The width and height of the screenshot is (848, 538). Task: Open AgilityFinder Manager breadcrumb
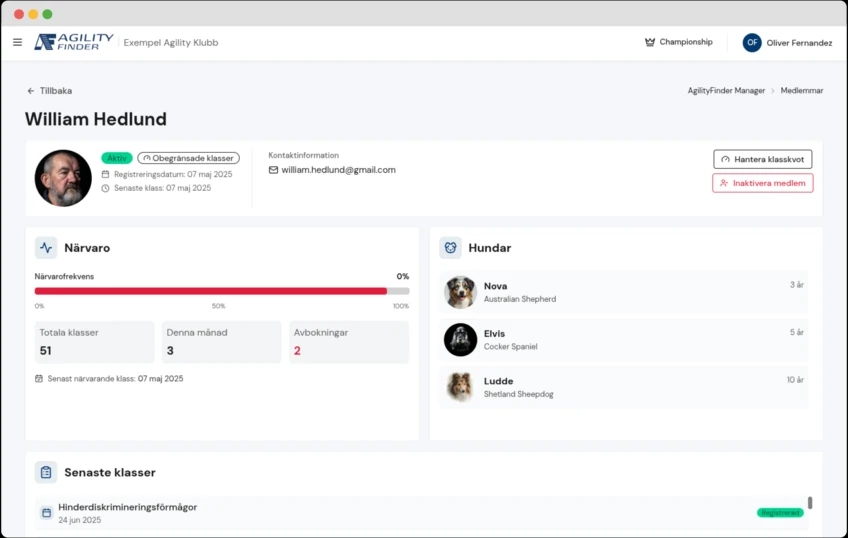coord(726,91)
